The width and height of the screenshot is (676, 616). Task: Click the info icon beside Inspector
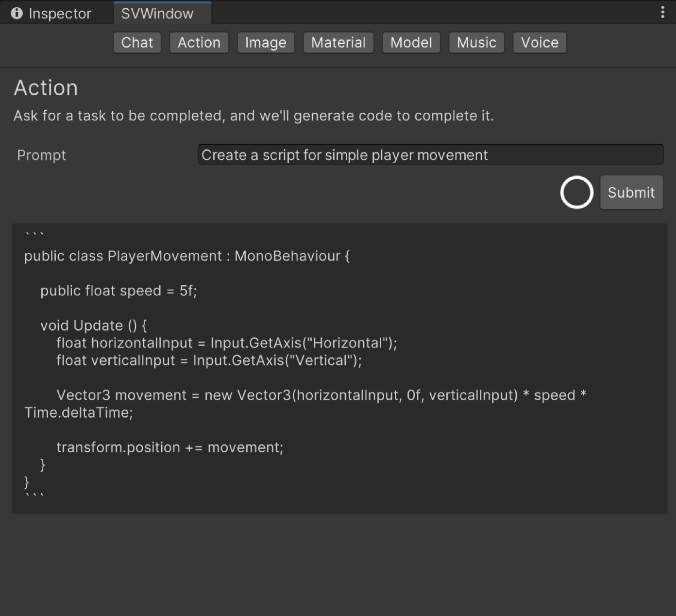tap(17, 13)
